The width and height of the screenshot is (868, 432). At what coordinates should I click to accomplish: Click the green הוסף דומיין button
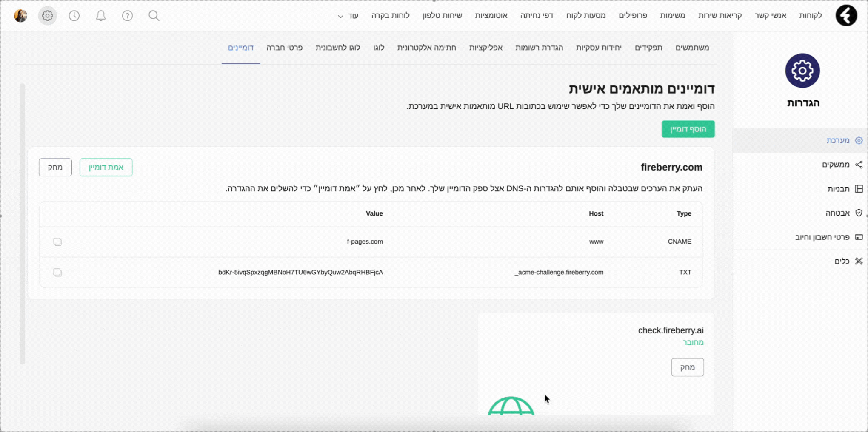point(688,129)
